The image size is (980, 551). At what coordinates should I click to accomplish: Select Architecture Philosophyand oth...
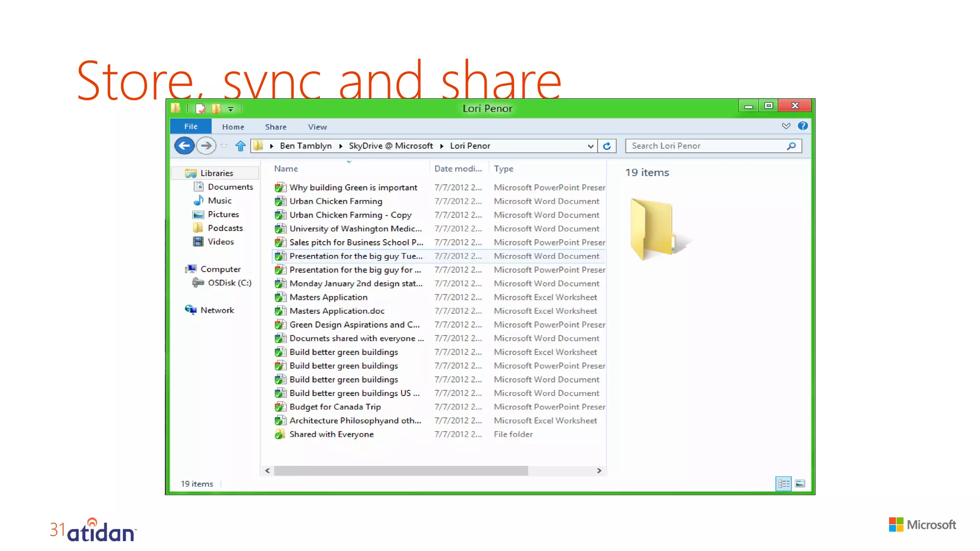point(356,421)
